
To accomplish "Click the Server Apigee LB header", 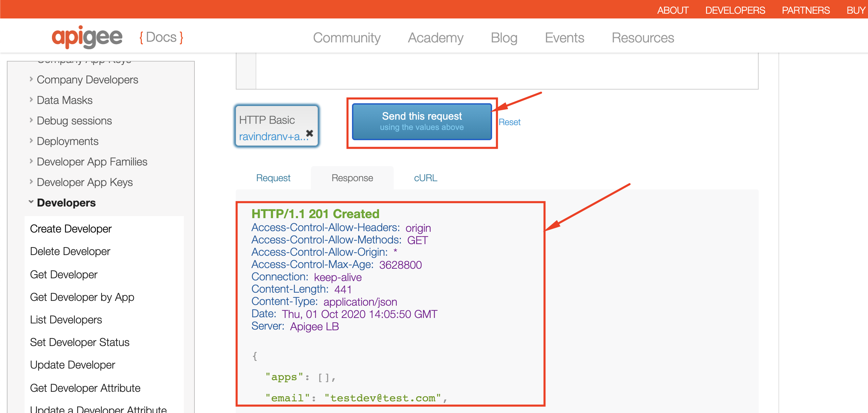I will [x=295, y=327].
